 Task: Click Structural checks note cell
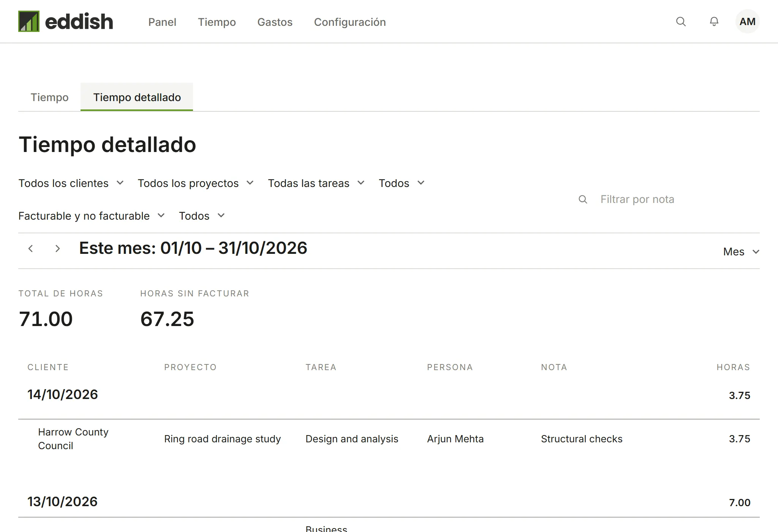click(582, 439)
